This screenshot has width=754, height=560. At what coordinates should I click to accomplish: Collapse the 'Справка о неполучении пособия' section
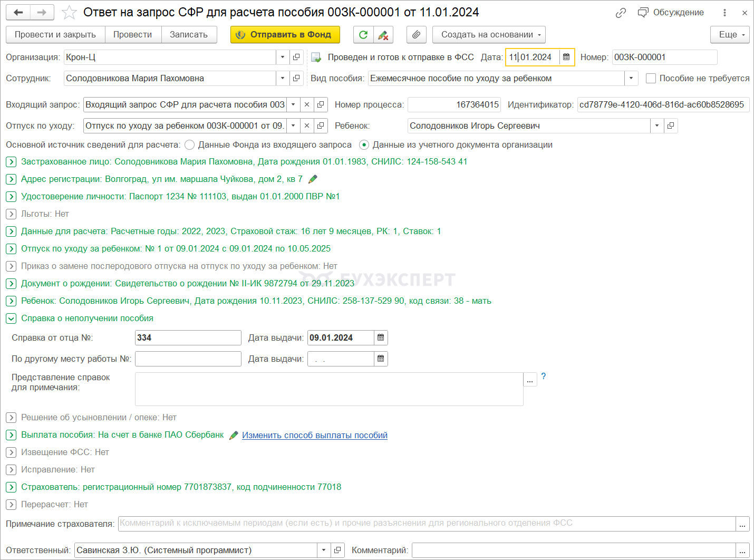tap(11, 318)
